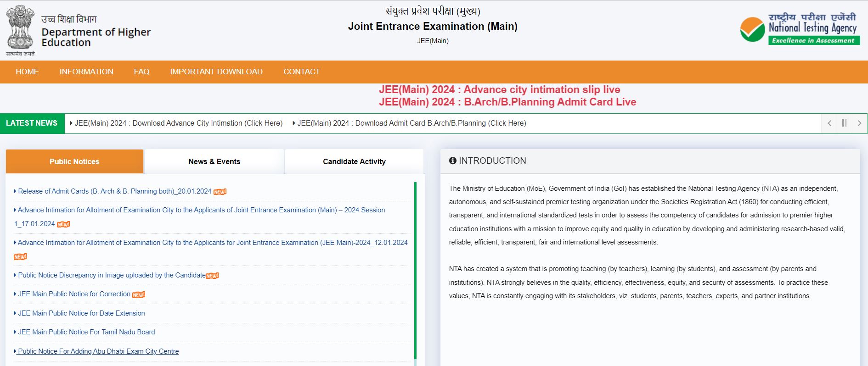This screenshot has width=868, height=366.
Task: Open the INFORMATION menu
Action: (86, 72)
